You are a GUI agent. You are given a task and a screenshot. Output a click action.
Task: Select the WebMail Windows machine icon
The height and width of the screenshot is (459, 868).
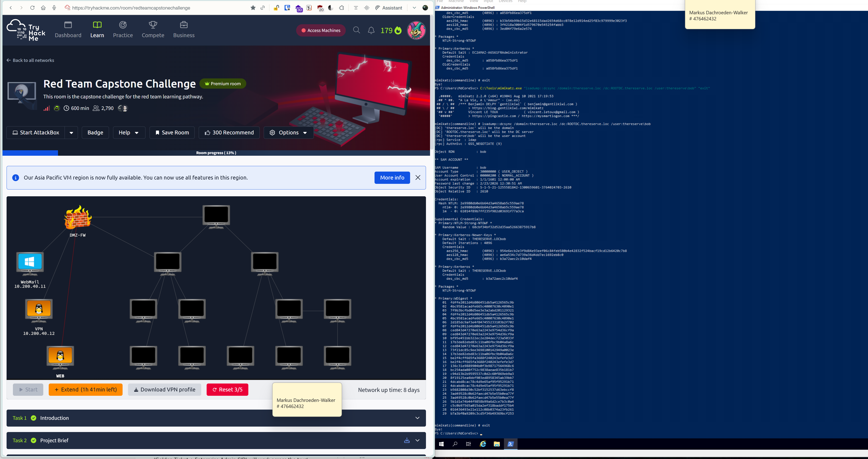tap(30, 262)
